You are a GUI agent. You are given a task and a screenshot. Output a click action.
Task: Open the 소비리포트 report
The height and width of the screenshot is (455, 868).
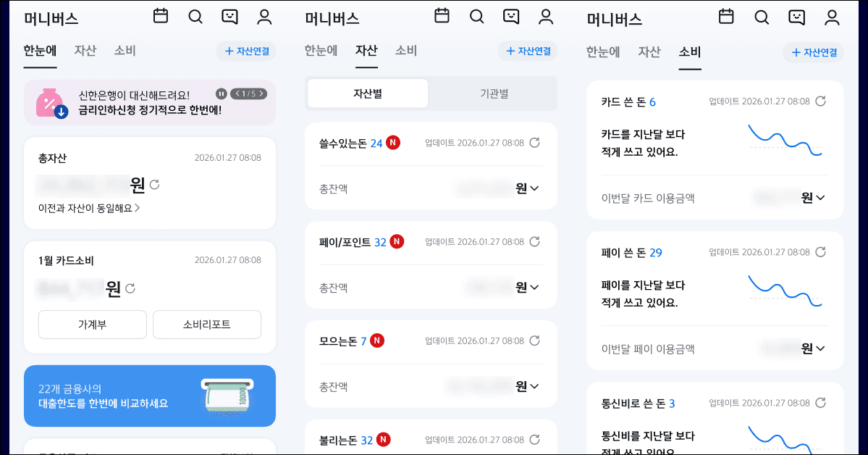point(207,325)
